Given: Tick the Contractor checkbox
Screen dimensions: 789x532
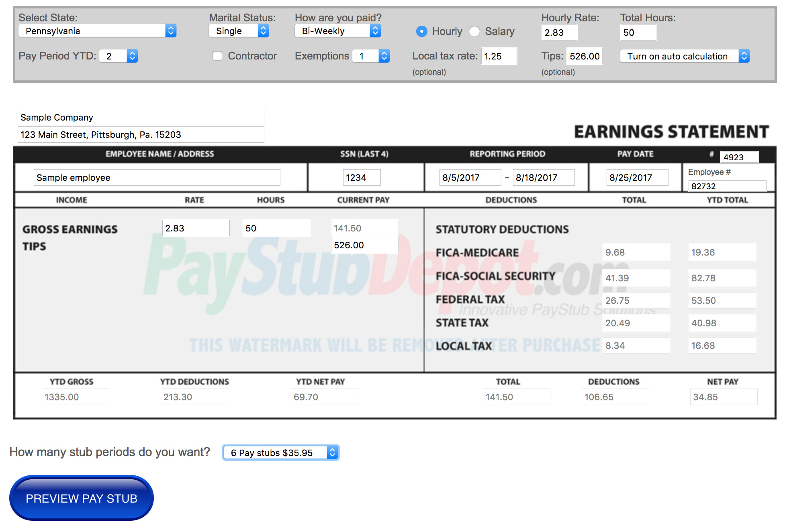Looking at the screenshot, I should coord(217,56).
